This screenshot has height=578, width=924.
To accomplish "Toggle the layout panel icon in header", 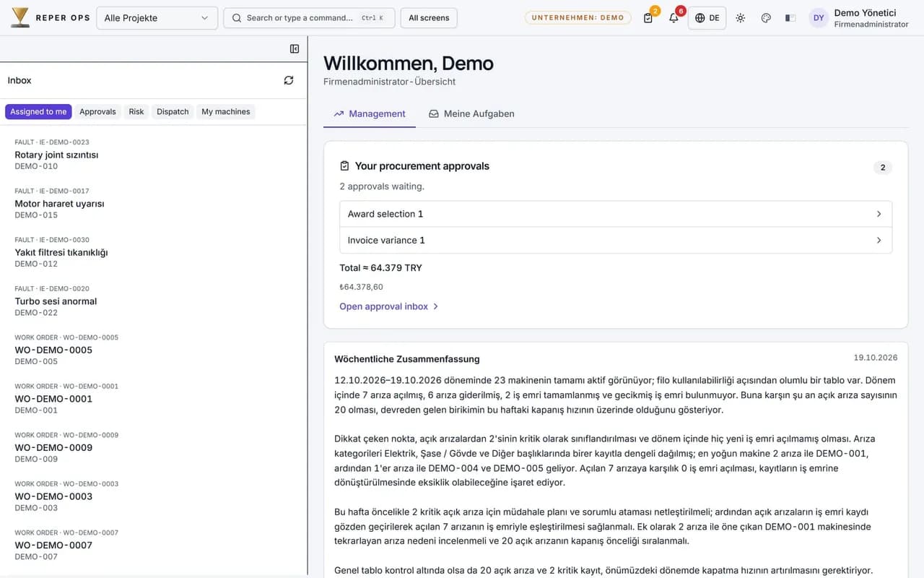I will coord(790,18).
